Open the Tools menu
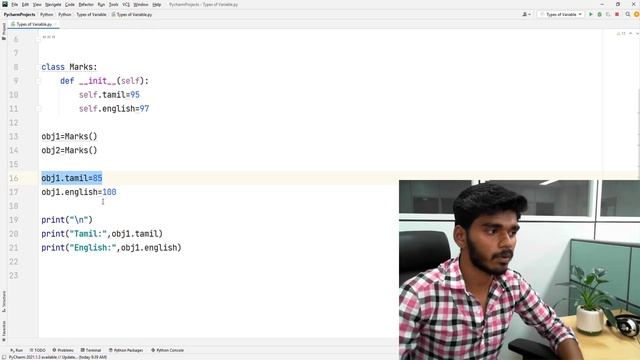The image size is (640, 360). tap(113, 4)
